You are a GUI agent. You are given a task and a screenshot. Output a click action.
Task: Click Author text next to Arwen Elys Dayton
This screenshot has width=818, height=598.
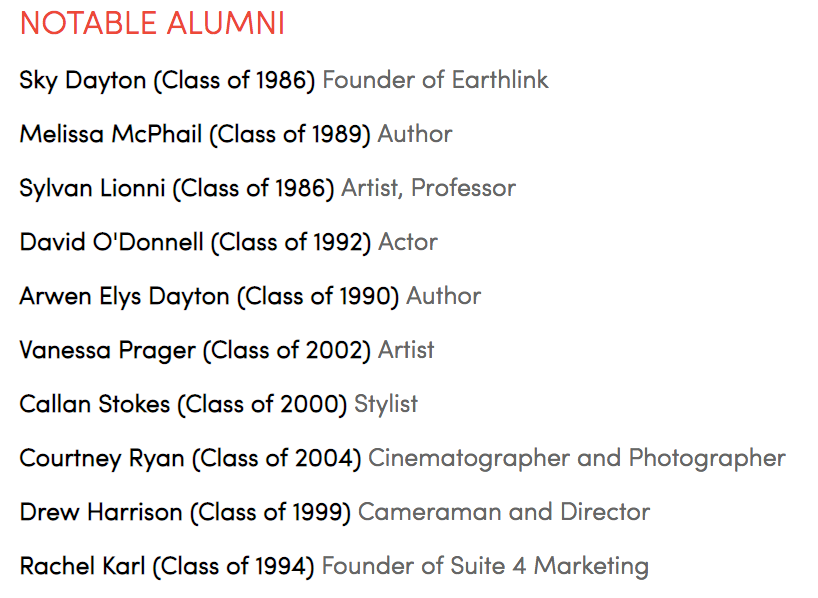tap(443, 296)
